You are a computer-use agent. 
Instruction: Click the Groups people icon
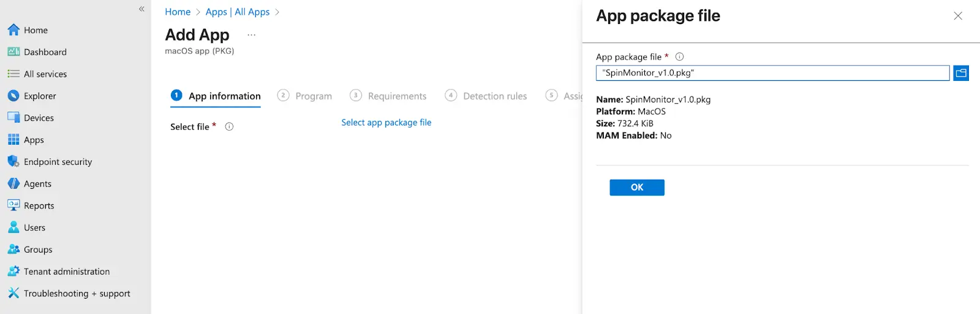pos(13,250)
